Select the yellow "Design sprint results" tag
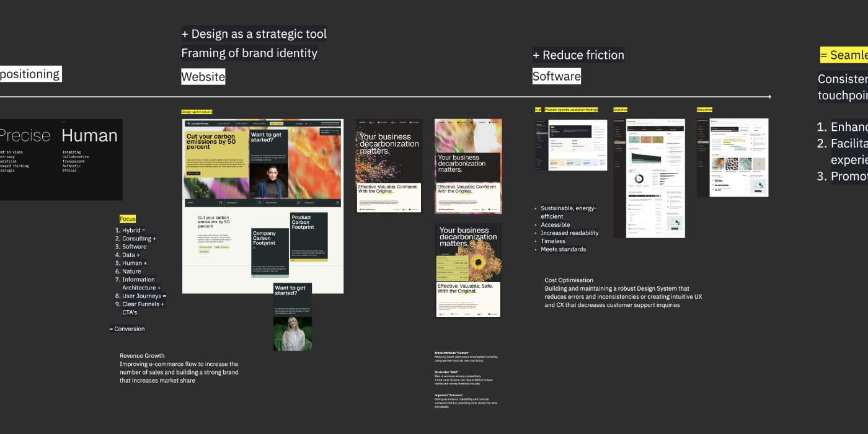 197,112
